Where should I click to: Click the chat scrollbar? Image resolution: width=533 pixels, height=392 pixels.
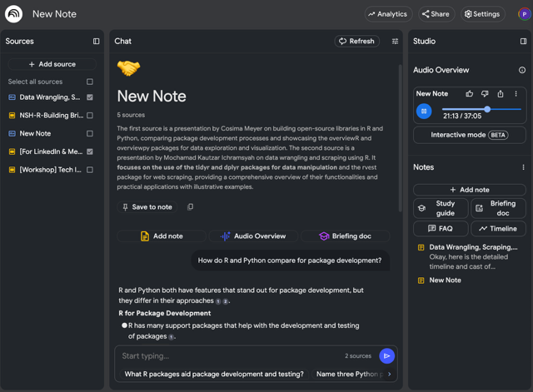click(400, 138)
